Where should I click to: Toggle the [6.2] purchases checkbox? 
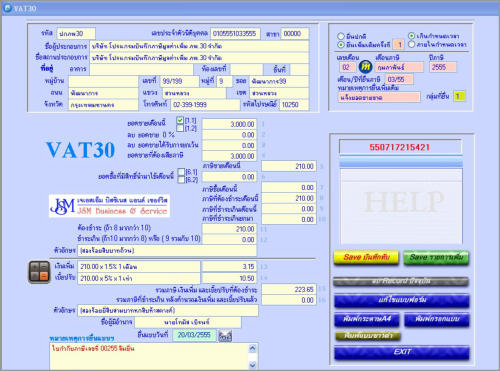(181, 180)
